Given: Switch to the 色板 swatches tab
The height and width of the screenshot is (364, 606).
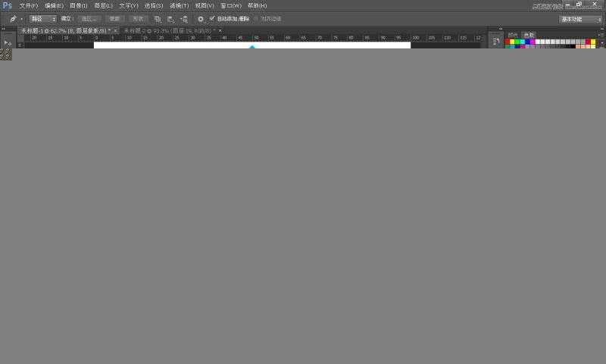Looking at the screenshot, I should 529,35.
